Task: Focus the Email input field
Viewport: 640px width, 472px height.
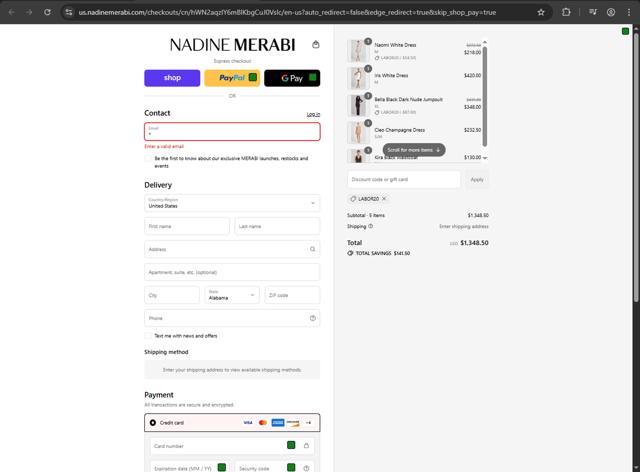Action: (x=232, y=131)
